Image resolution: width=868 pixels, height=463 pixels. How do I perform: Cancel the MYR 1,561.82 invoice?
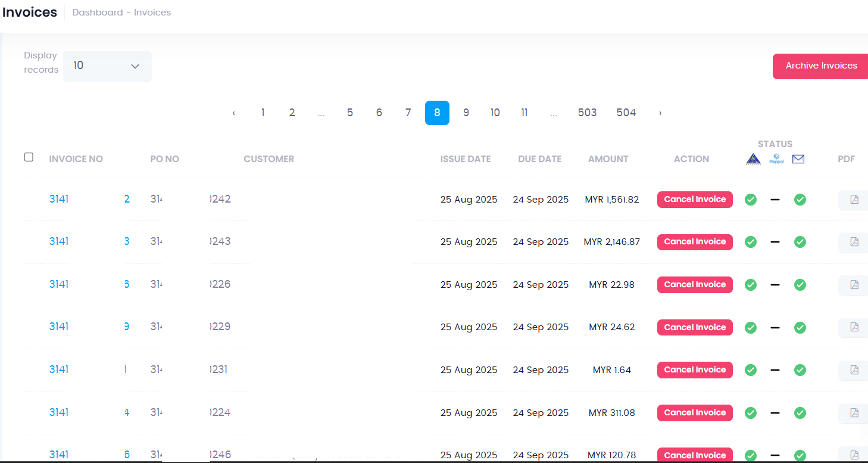coord(695,200)
